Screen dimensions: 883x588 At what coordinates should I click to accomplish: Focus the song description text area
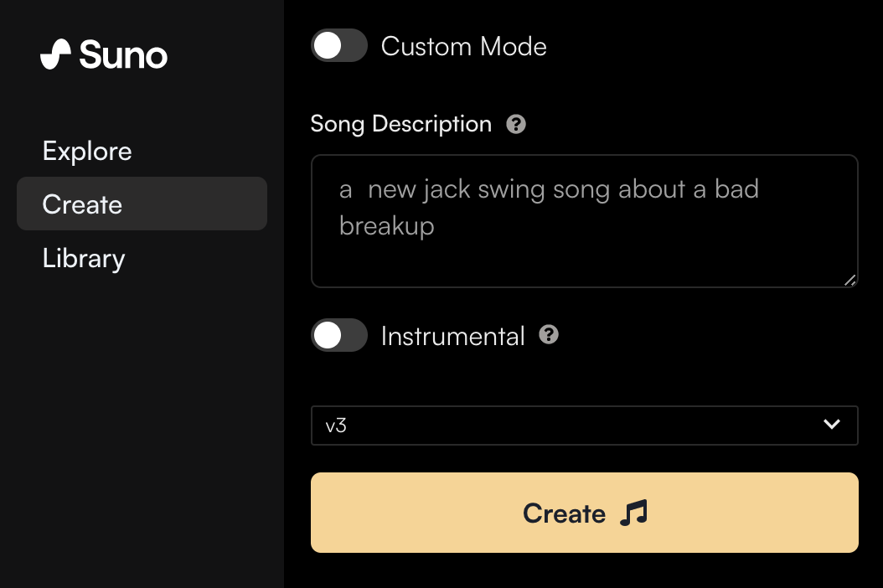(585, 221)
